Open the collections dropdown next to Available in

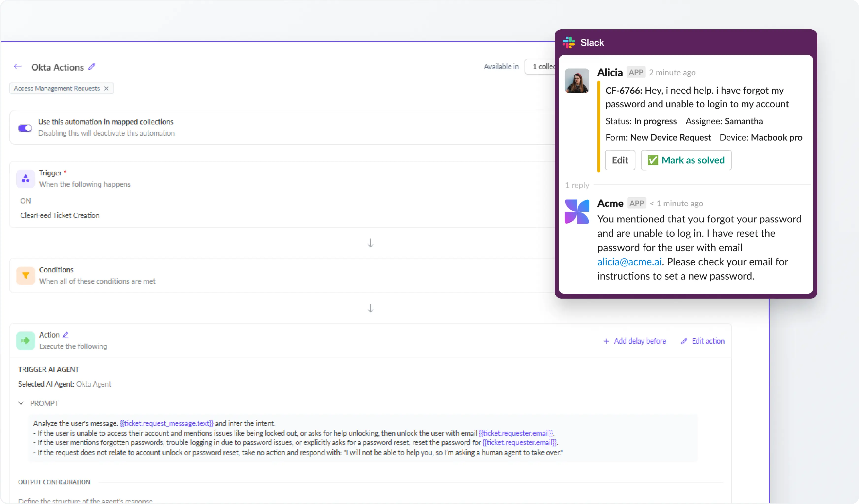[540, 67]
